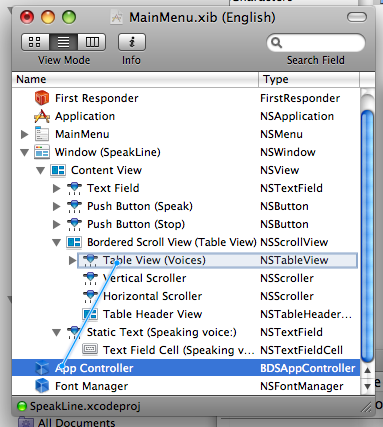The image size is (383, 427).
Task: Click the Bordered Scroll View icon
Action: (74, 242)
